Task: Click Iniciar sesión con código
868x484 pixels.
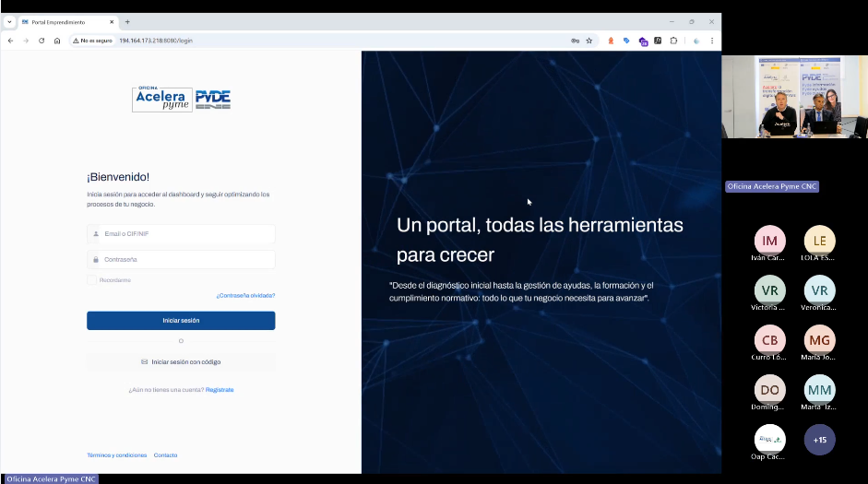Action: (181, 362)
